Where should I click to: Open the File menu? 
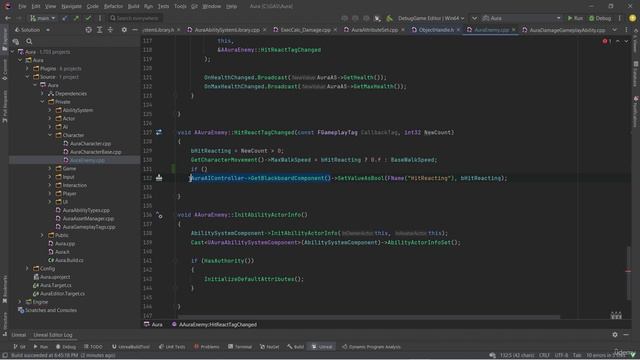click(22, 7)
